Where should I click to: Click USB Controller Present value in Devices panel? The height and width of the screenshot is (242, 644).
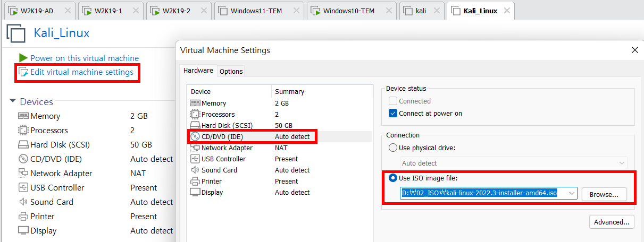point(144,187)
